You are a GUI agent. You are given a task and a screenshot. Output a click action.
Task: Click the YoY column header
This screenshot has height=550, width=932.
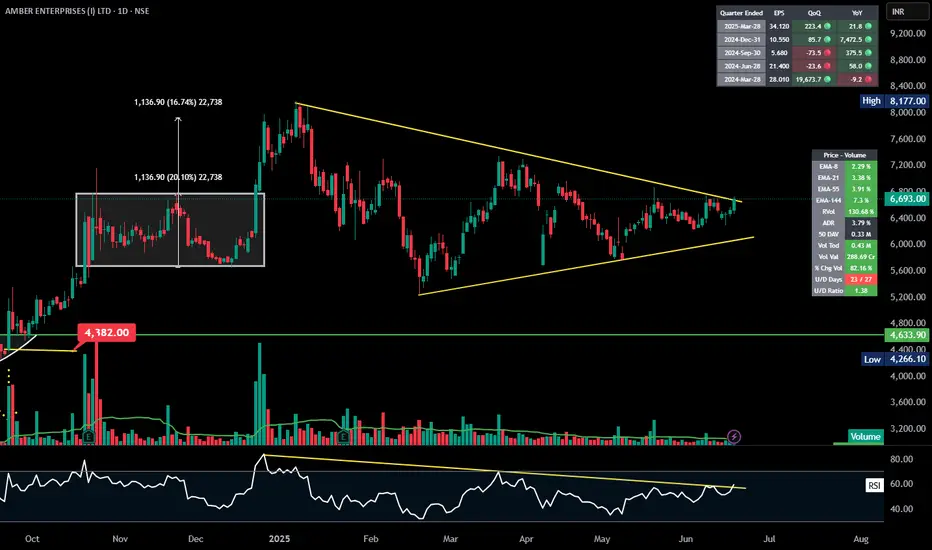click(x=857, y=12)
